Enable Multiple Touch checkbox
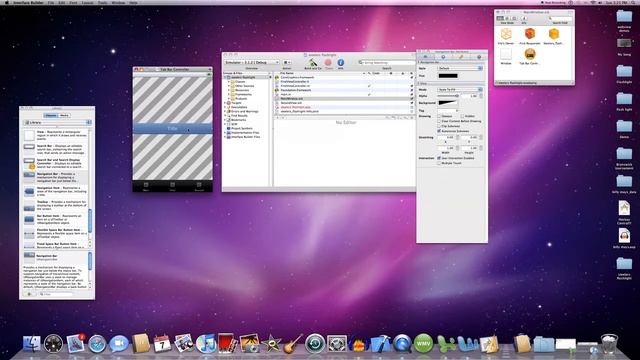640x360 pixels. tap(439, 163)
